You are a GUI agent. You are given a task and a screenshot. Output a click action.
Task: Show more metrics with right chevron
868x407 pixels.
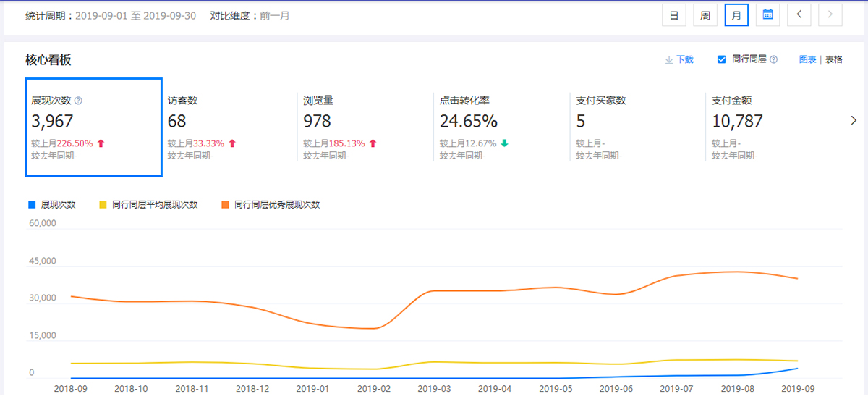854,121
